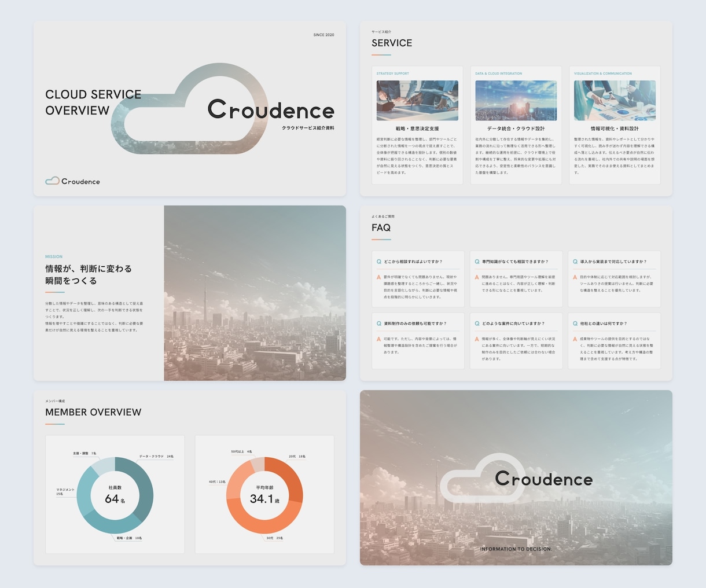Click the FAQ slide heading
706x588 pixels.
tap(381, 227)
